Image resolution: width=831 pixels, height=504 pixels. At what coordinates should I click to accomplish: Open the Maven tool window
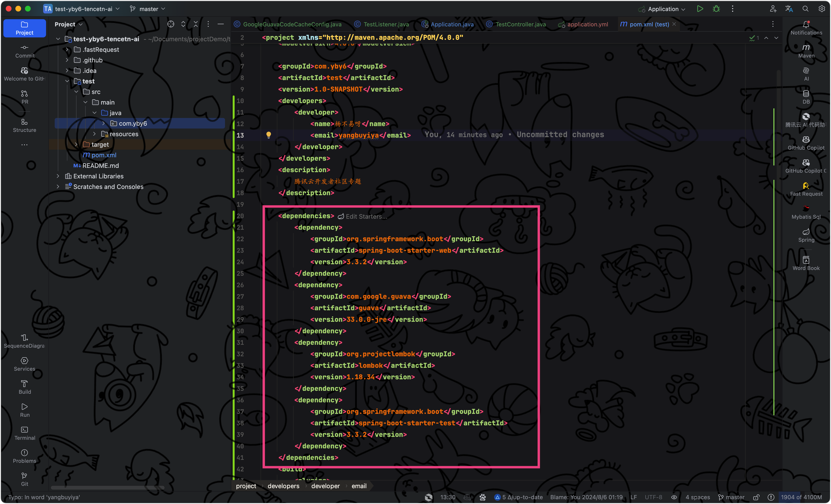tap(806, 51)
